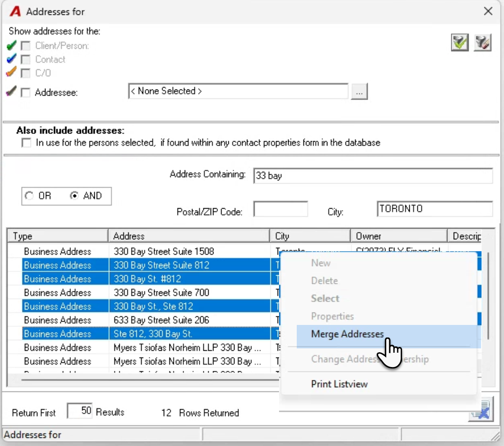
Task: Click the blue check mark beside Contact
Action: point(11,59)
